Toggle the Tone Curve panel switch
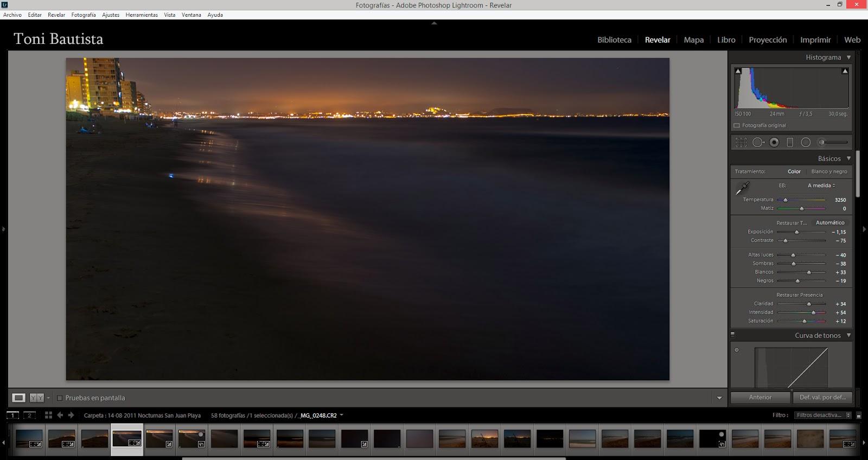The height and width of the screenshot is (460, 868). [x=732, y=335]
